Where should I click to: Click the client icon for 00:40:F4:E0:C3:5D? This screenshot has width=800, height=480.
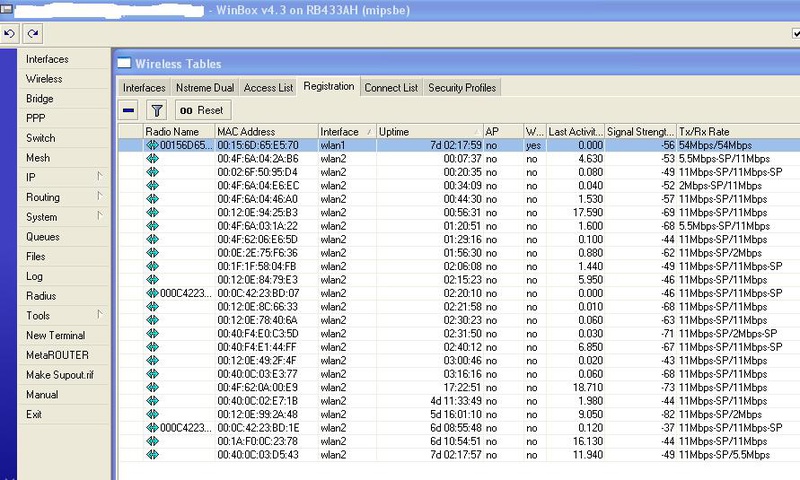[x=152, y=334]
